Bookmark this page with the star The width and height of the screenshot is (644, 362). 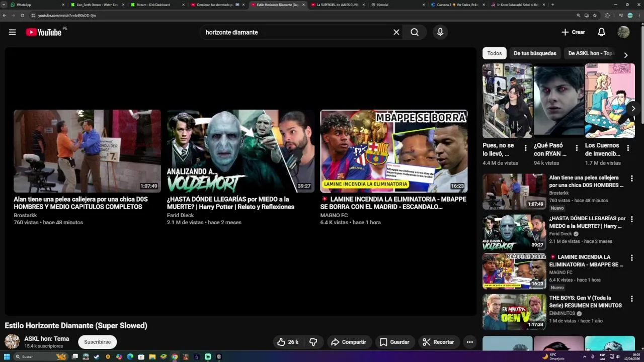click(595, 16)
